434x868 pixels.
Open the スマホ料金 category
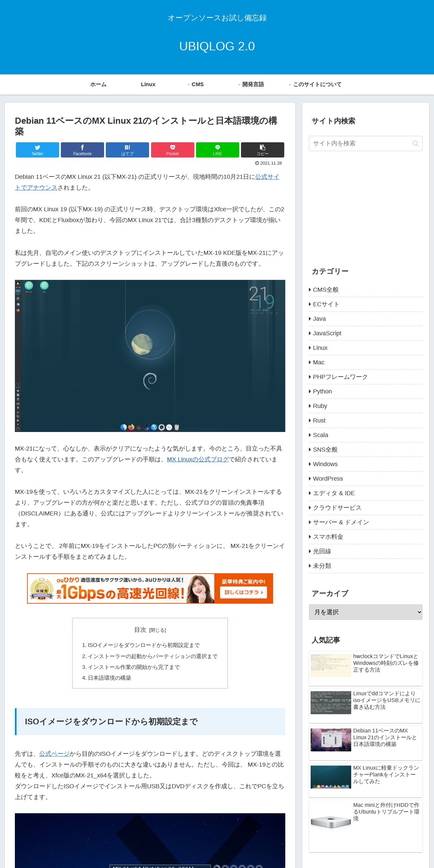366,537
